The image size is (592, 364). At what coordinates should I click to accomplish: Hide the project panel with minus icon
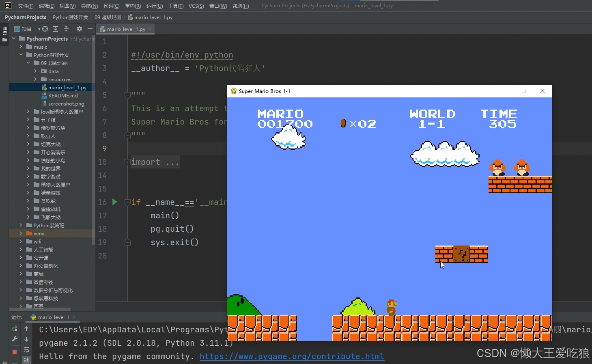point(90,29)
